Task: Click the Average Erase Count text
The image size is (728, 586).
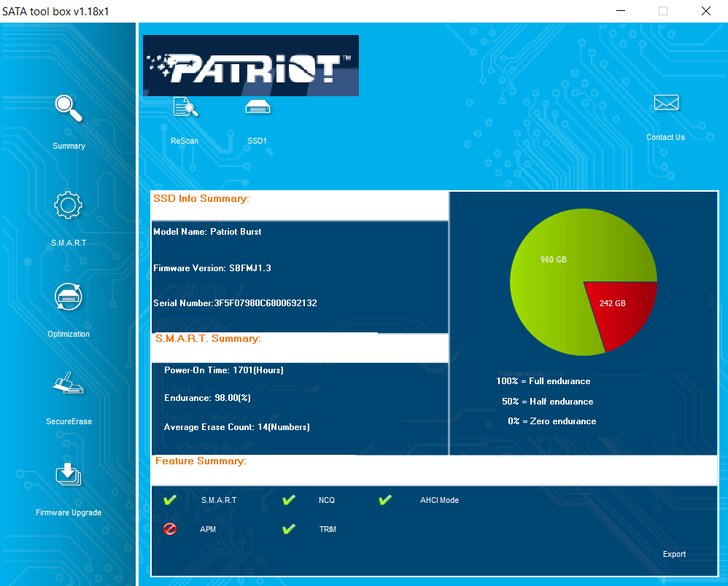Action: pos(237,427)
